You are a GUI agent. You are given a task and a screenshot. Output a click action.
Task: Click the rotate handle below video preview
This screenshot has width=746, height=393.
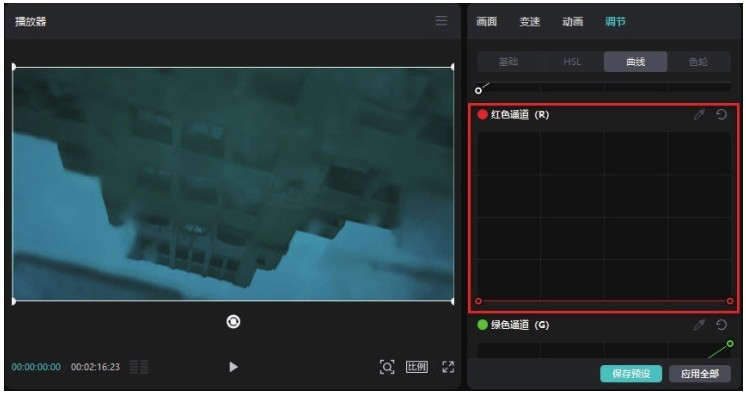point(233,322)
